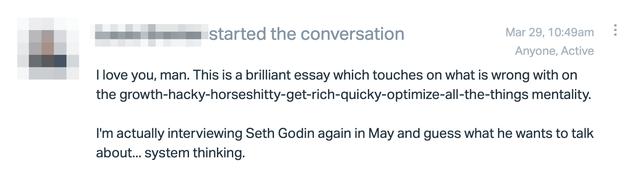The image size is (644, 175).
Task: Click the blurred sender name
Action: tap(149, 34)
